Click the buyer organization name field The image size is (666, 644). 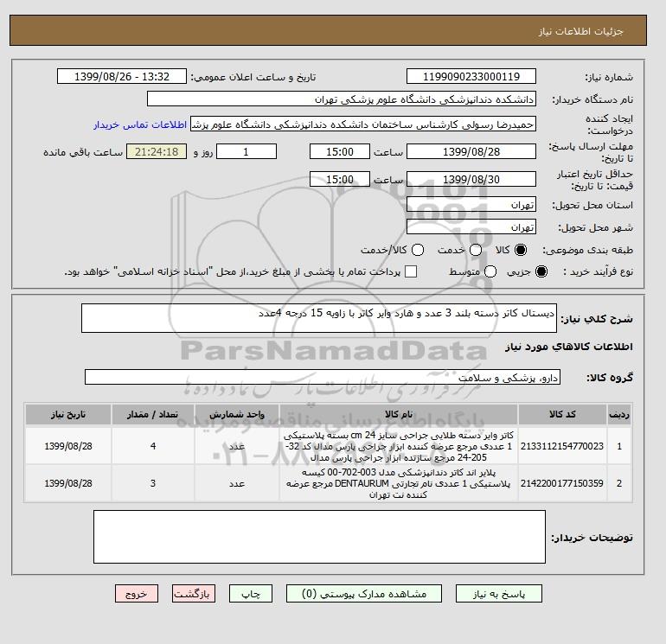point(342,99)
